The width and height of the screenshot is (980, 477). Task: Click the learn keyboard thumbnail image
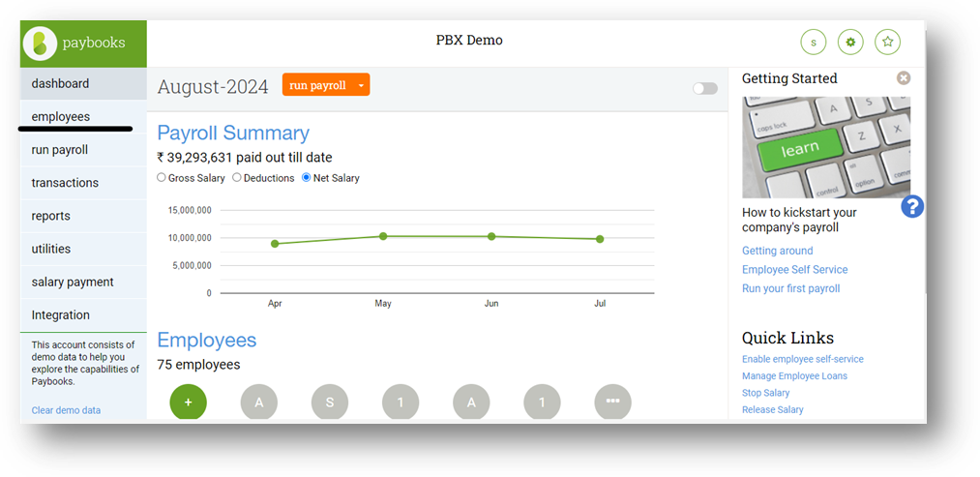click(x=826, y=147)
